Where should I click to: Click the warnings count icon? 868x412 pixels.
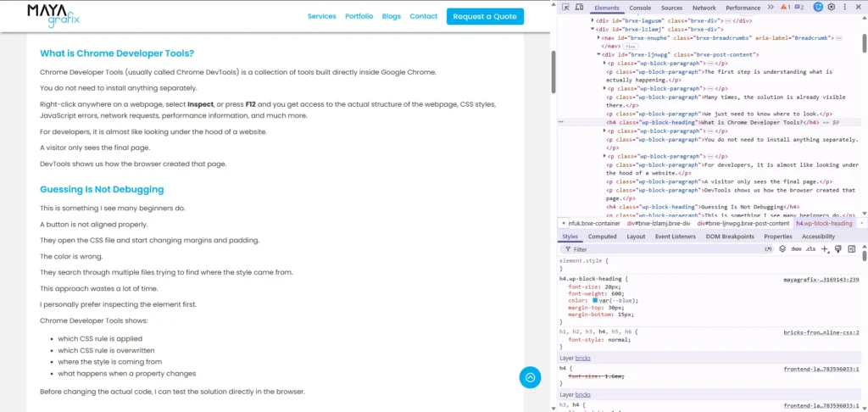(x=786, y=7)
